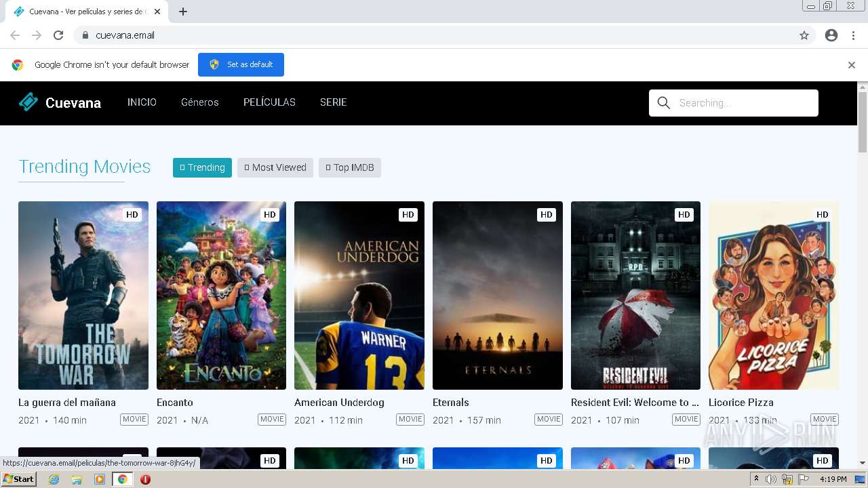The image size is (868, 488).
Task: Bookmark this page with the star icon
Action: (x=804, y=35)
